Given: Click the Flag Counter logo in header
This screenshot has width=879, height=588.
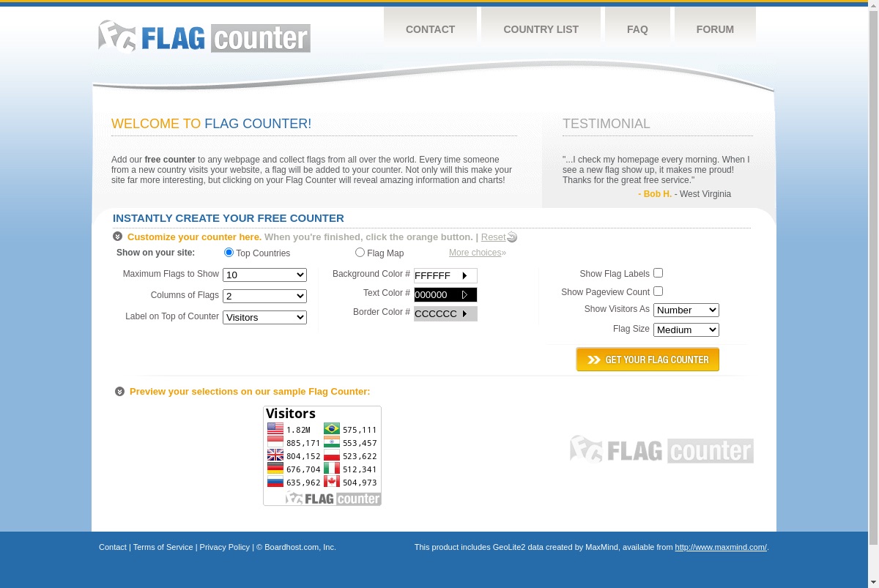Looking at the screenshot, I should tap(204, 37).
